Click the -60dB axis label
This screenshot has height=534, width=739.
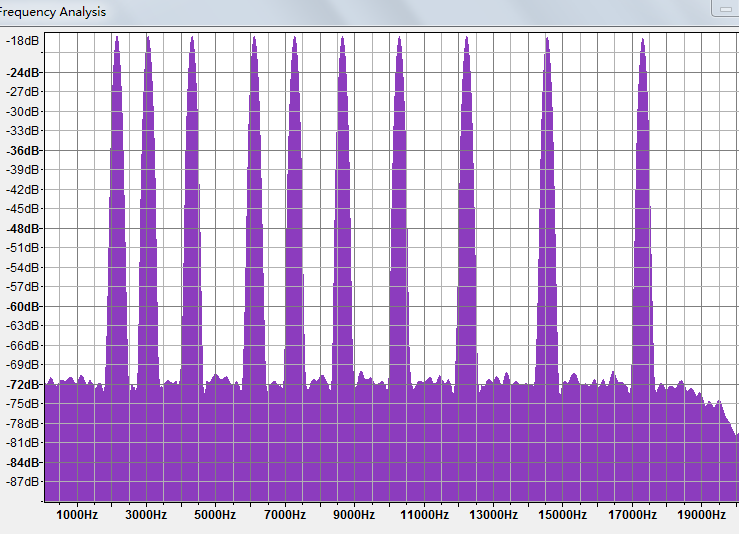(x=22, y=307)
